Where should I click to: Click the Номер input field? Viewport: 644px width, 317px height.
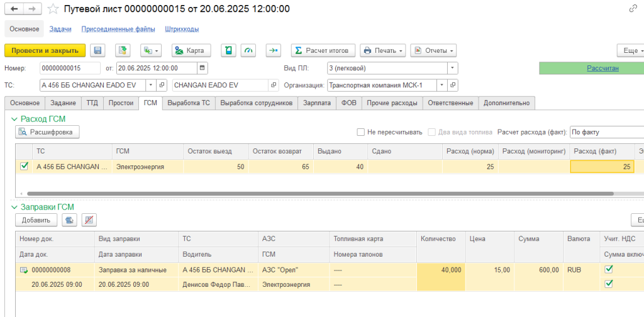[69, 68]
